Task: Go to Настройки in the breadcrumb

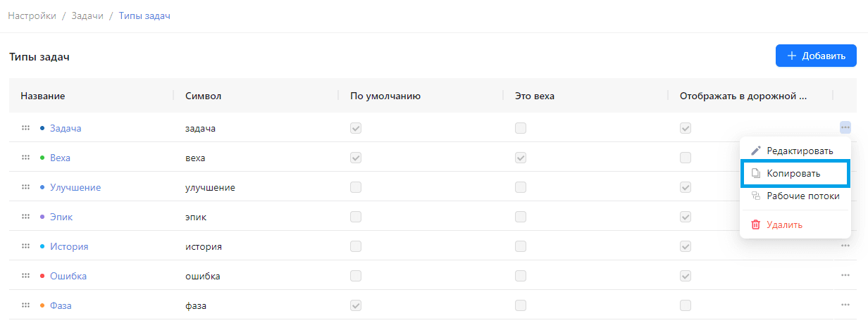Action: [x=32, y=15]
